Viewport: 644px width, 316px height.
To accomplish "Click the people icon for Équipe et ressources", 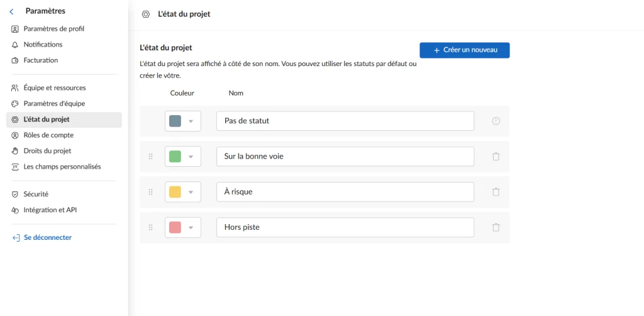I will 15,88.
